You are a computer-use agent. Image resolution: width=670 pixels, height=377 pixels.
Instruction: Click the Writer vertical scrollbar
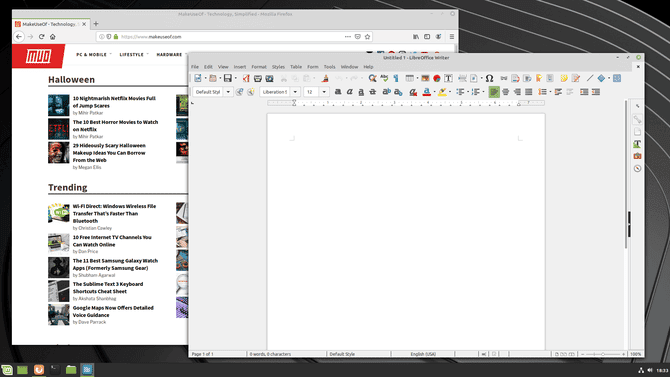[626, 174]
